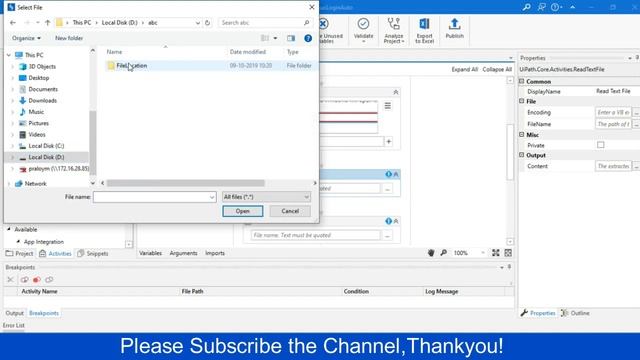Open the help icon in Studio title bar
The height and width of the screenshot is (360, 640).
coord(555,7)
